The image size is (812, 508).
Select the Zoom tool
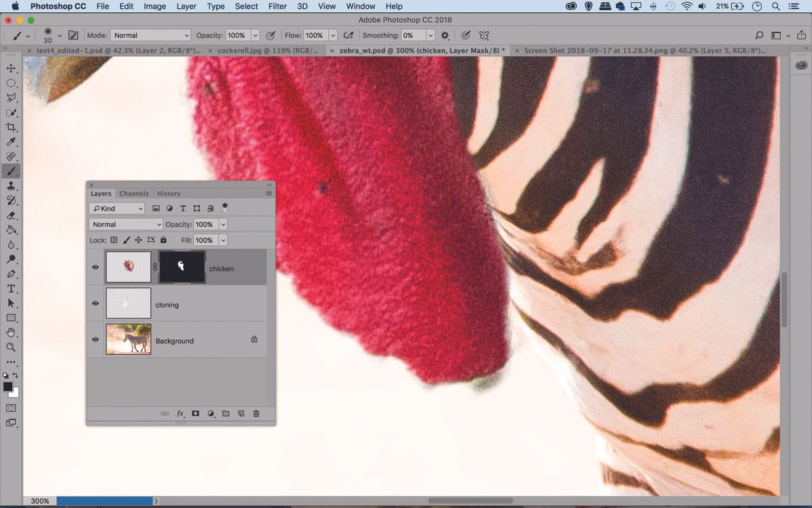pyautogui.click(x=11, y=347)
